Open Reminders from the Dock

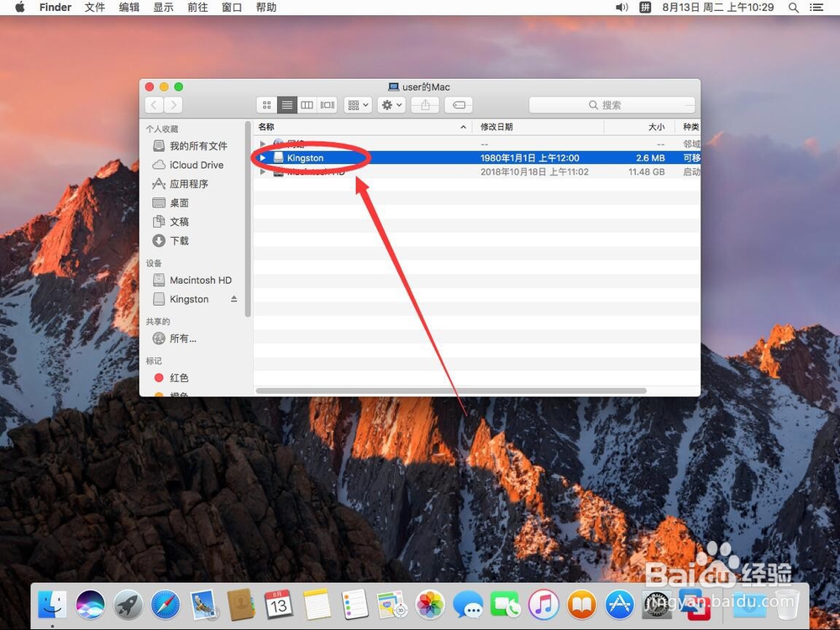click(x=354, y=604)
